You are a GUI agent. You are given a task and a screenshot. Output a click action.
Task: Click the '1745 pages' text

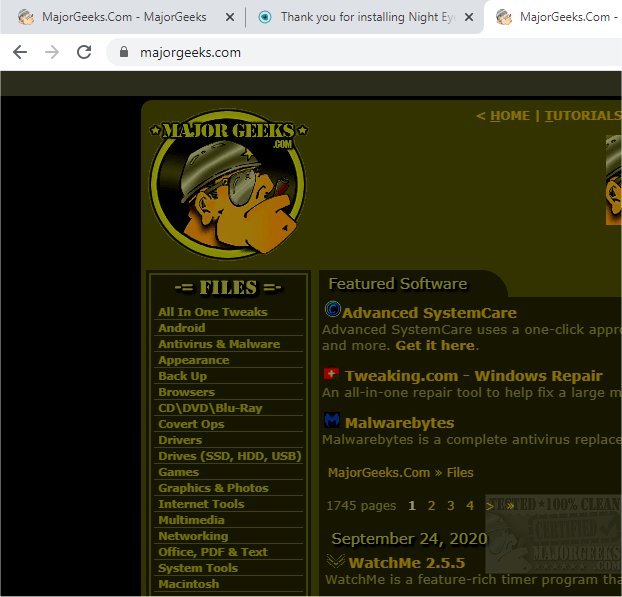pos(361,506)
